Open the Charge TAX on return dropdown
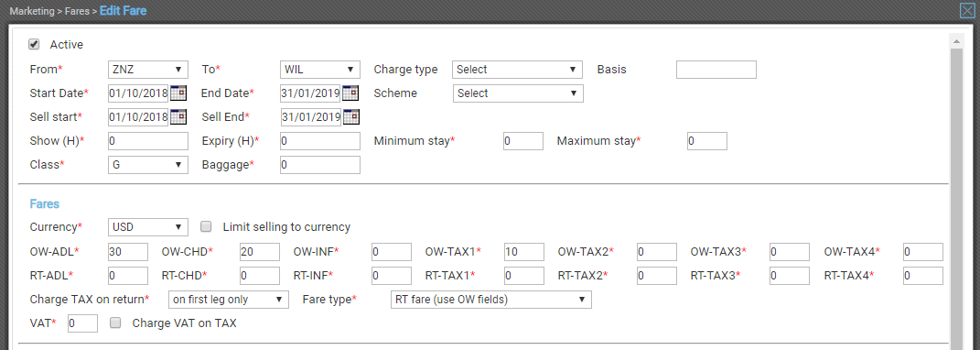 pos(229,300)
